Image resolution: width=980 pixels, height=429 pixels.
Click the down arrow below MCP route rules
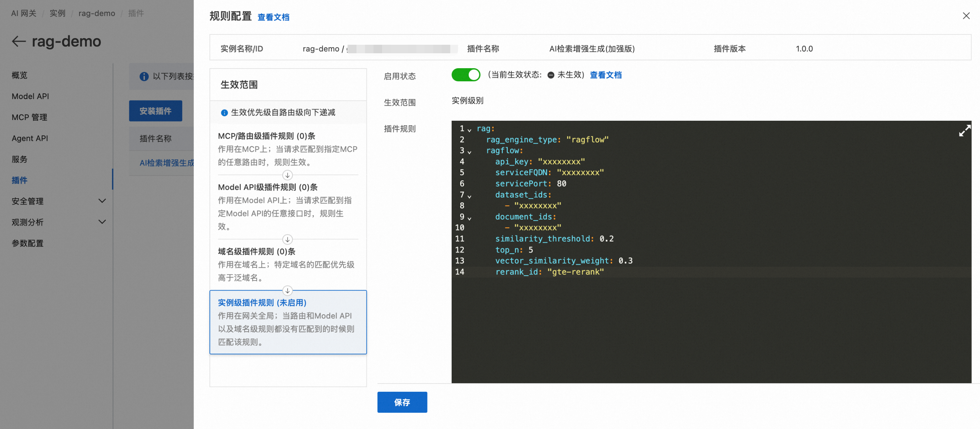287,175
